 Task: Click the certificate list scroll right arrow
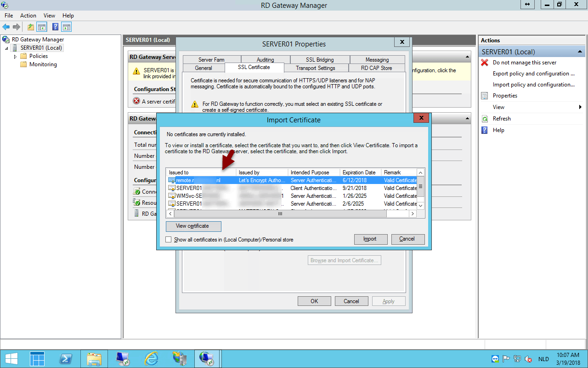click(x=413, y=213)
